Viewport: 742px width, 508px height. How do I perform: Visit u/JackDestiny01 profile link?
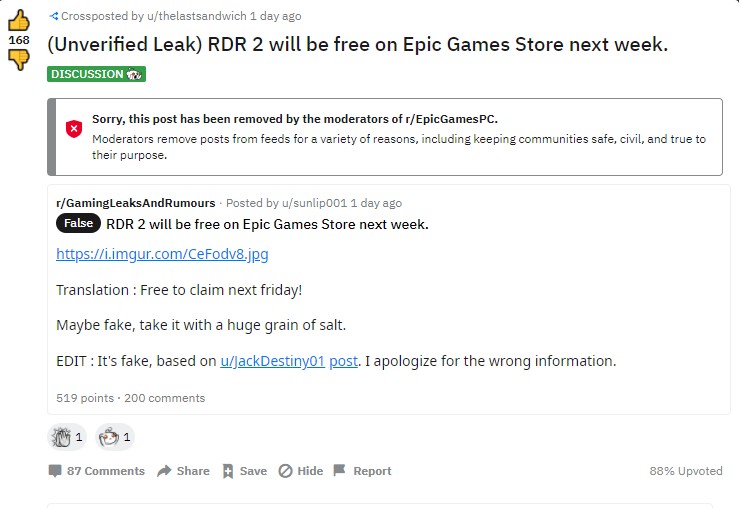click(x=272, y=361)
